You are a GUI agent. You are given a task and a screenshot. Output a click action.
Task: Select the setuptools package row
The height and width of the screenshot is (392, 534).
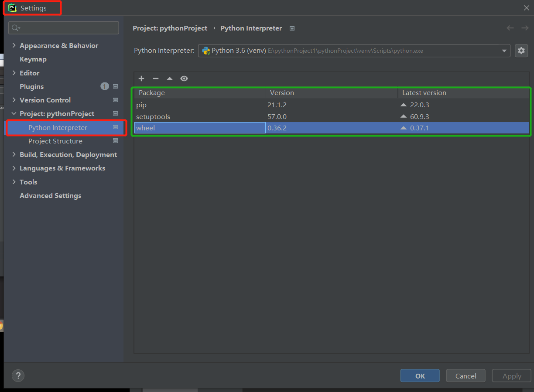click(x=332, y=116)
